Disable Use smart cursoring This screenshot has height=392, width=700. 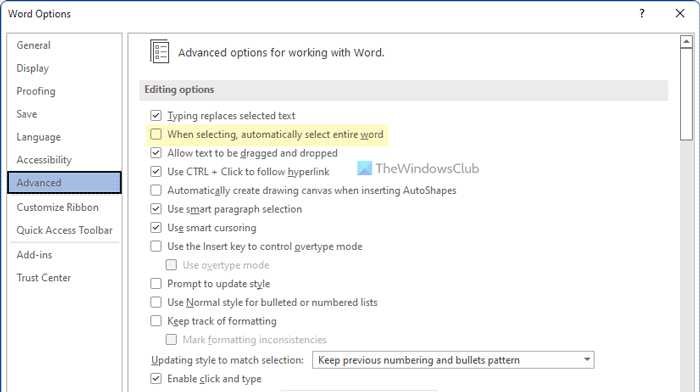click(156, 228)
